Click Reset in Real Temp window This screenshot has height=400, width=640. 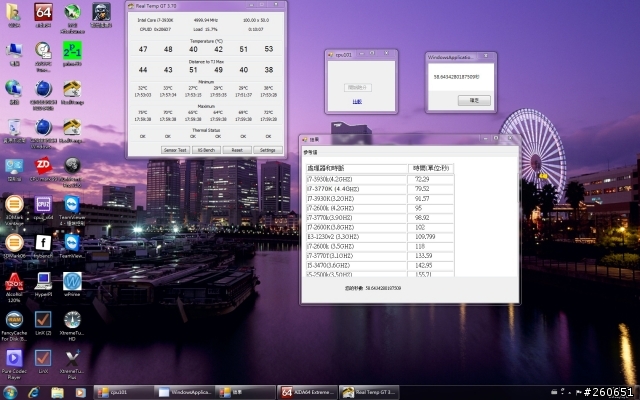pyautogui.click(x=237, y=149)
